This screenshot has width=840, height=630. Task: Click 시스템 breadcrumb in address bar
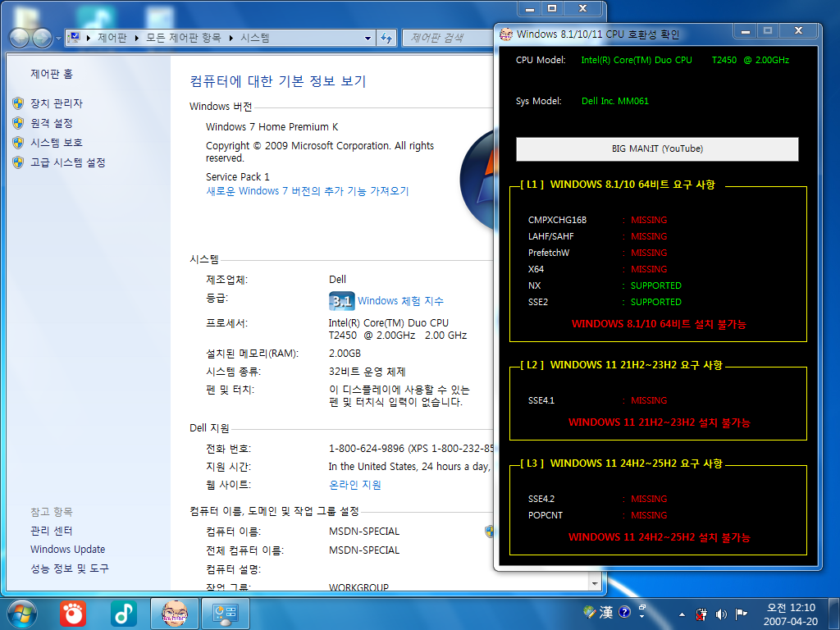[255, 38]
